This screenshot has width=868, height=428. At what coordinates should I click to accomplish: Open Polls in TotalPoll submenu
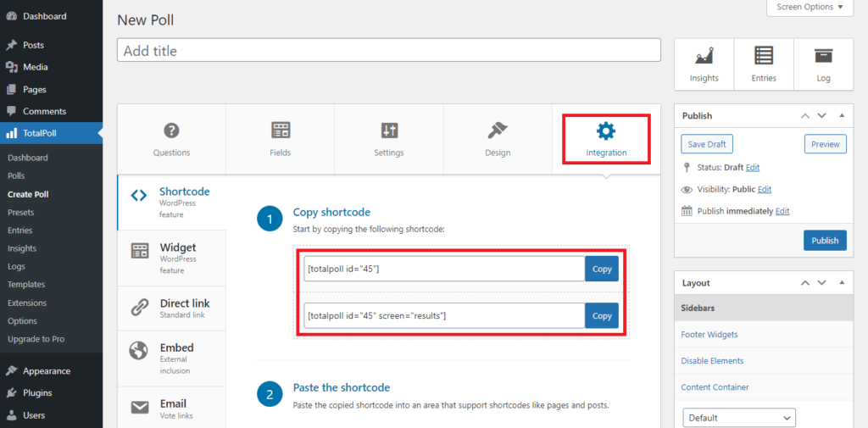pos(16,175)
